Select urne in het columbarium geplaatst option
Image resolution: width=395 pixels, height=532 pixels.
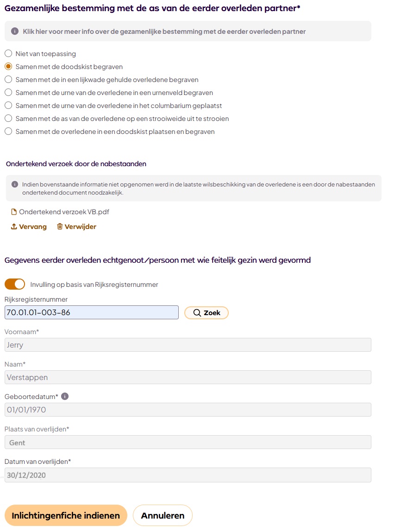8,105
